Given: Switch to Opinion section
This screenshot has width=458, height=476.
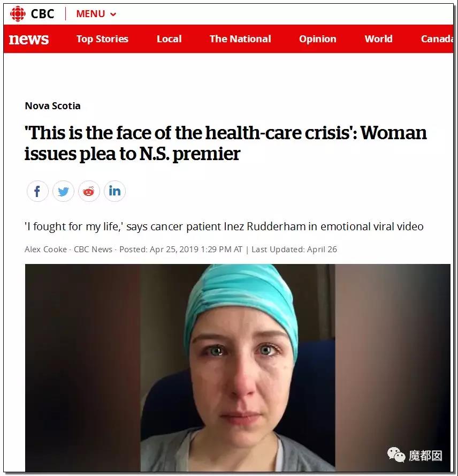Looking at the screenshot, I should [318, 39].
